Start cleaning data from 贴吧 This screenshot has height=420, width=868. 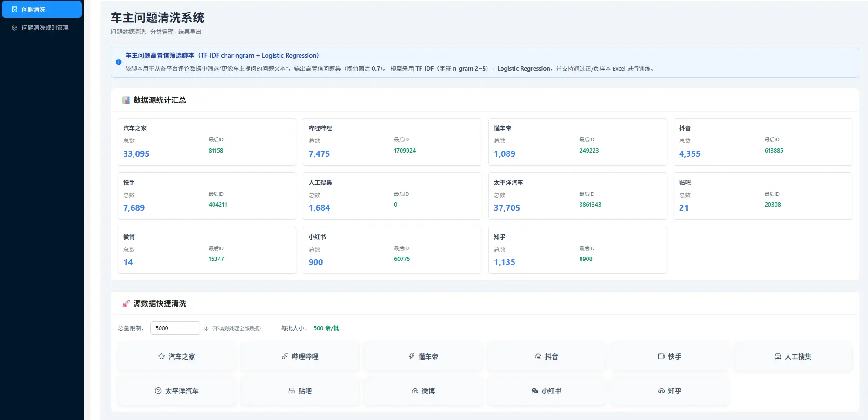pos(300,391)
